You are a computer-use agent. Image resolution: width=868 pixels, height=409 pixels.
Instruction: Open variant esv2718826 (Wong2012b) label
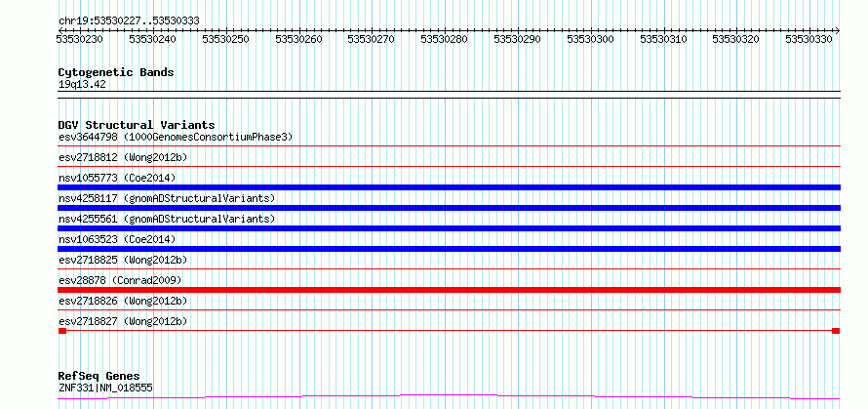pyautogui.click(x=123, y=301)
